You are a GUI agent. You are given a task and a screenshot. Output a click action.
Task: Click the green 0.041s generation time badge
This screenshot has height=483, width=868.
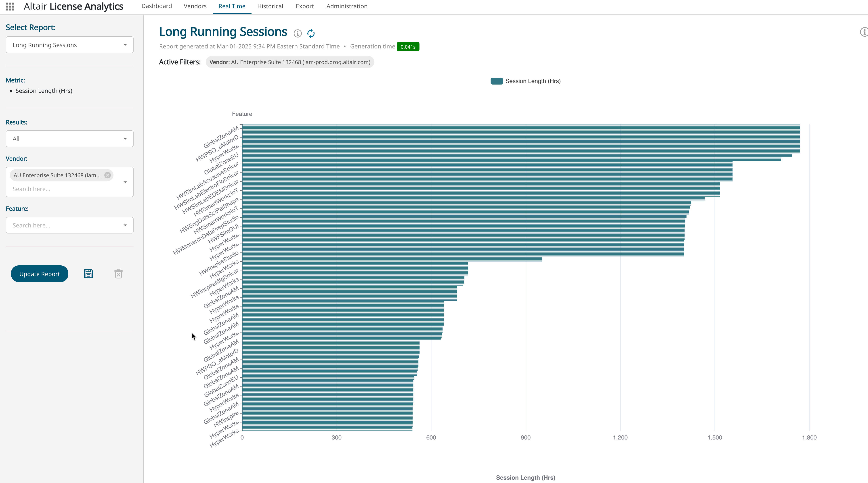[x=408, y=47]
